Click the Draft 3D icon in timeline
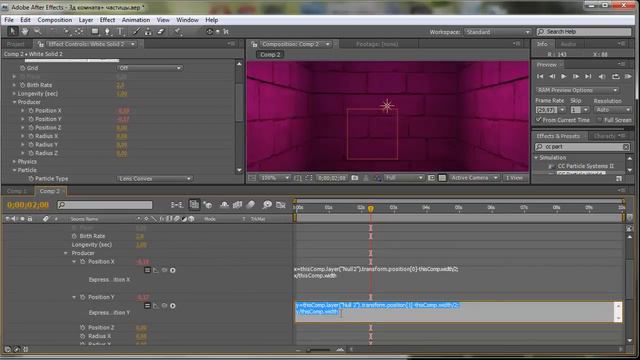This screenshot has width=640, height=360. [x=208, y=204]
